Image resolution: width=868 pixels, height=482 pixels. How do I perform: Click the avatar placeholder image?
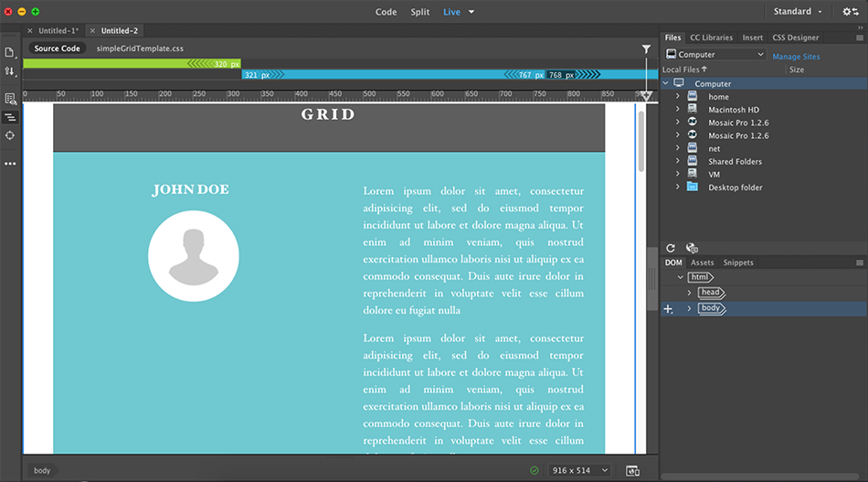pos(193,256)
